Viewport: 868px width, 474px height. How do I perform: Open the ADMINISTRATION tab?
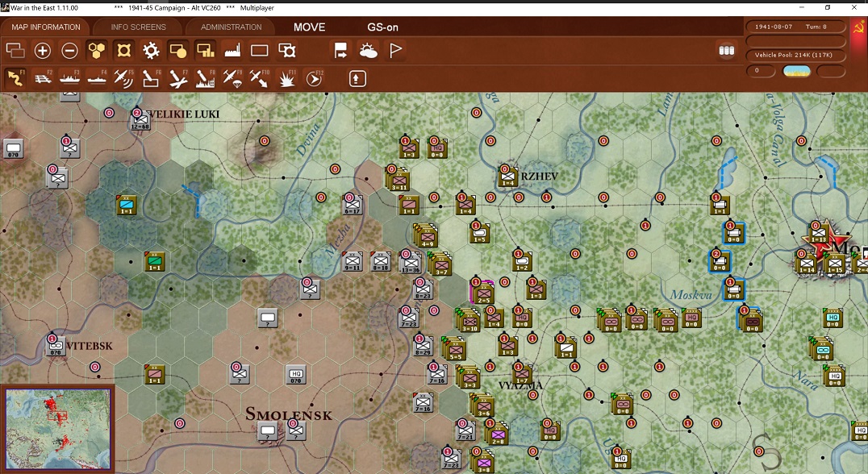tap(231, 27)
